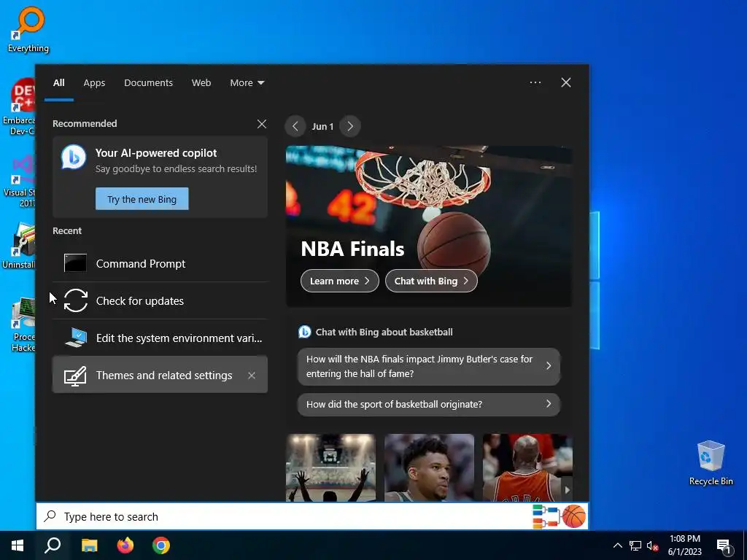This screenshot has height=560, width=747.
Task: Open File Explorer from the taskbar
Action: [x=89, y=545]
